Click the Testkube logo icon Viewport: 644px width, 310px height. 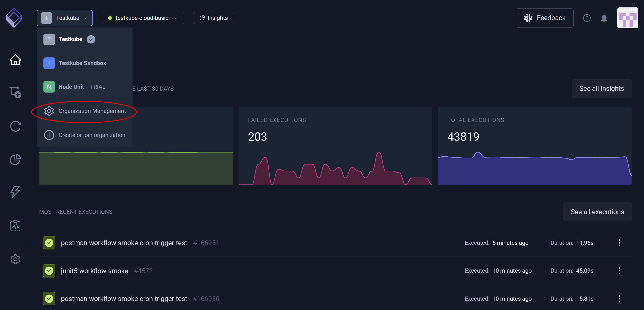coord(14,17)
